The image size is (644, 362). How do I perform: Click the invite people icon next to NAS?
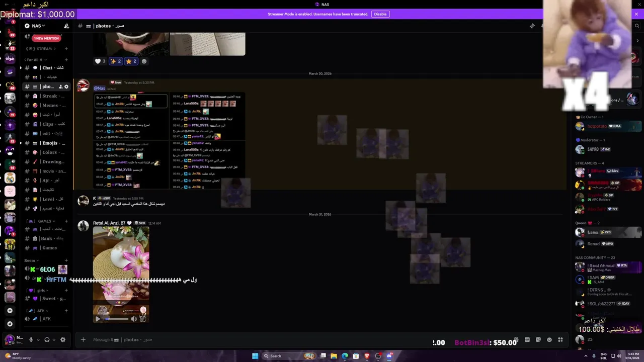pyautogui.click(x=66, y=26)
